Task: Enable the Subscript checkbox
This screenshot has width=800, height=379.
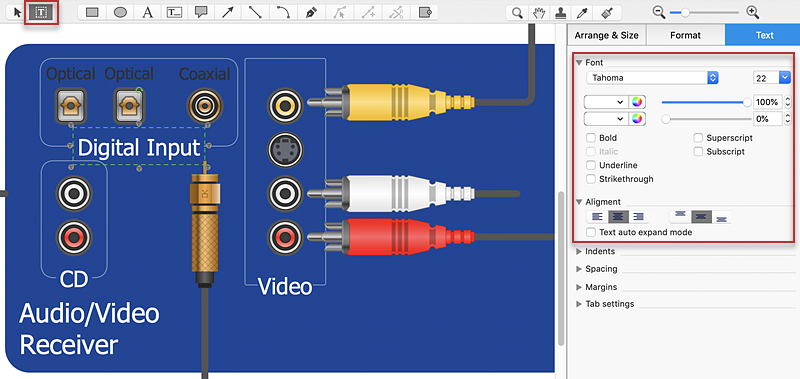Action: (698, 151)
